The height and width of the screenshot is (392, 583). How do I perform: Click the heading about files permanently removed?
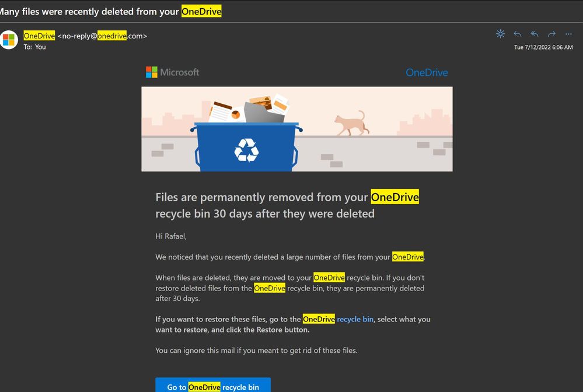tap(287, 205)
